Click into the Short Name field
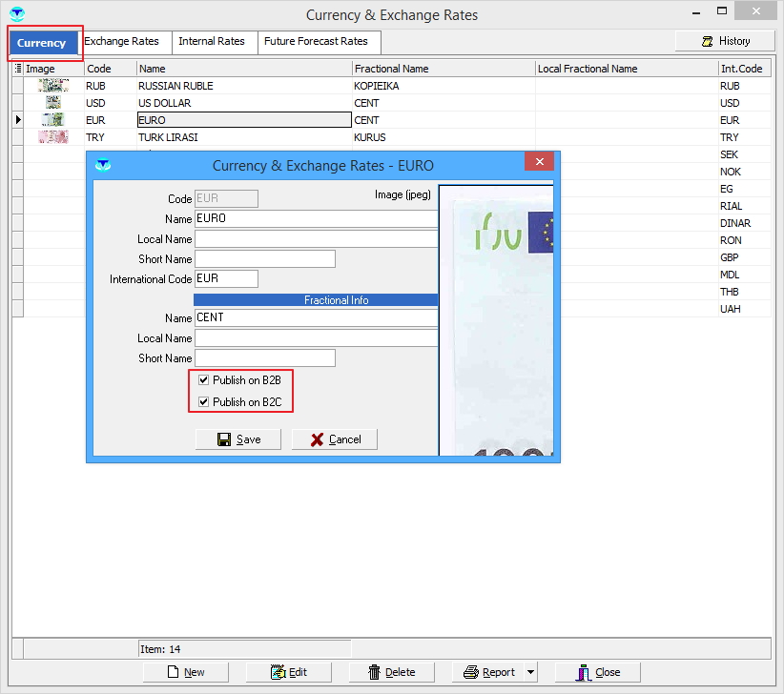The image size is (784, 694). (x=265, y=259)
